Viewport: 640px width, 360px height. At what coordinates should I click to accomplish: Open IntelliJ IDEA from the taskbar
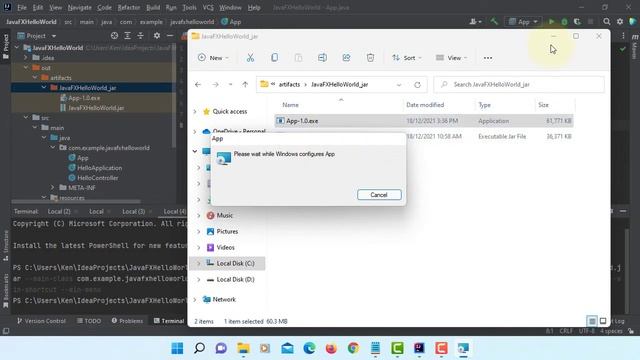coord(419,348)
